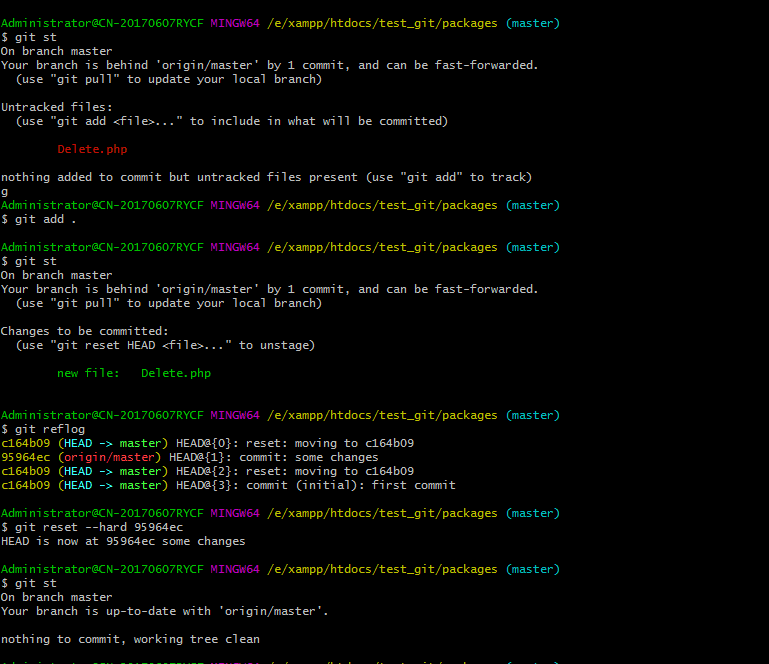Click the green 'new file:' label
This screenshot has height=664, width=769.
[x=88, y=373]
